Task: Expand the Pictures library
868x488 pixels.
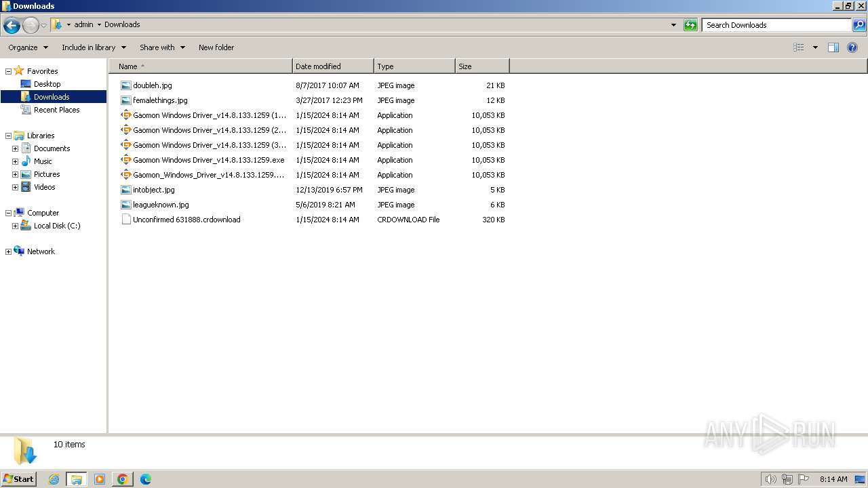Action: click(x=15, y=174)
